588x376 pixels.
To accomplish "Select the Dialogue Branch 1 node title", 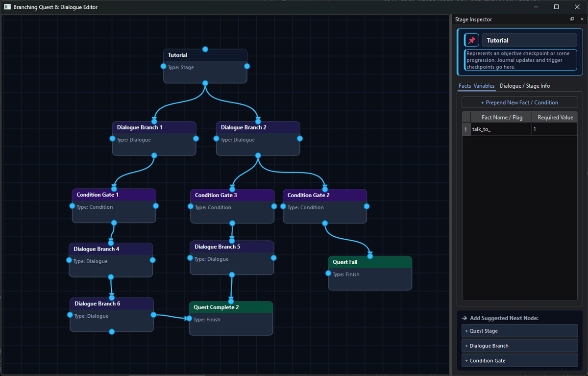I will [140, 127].
